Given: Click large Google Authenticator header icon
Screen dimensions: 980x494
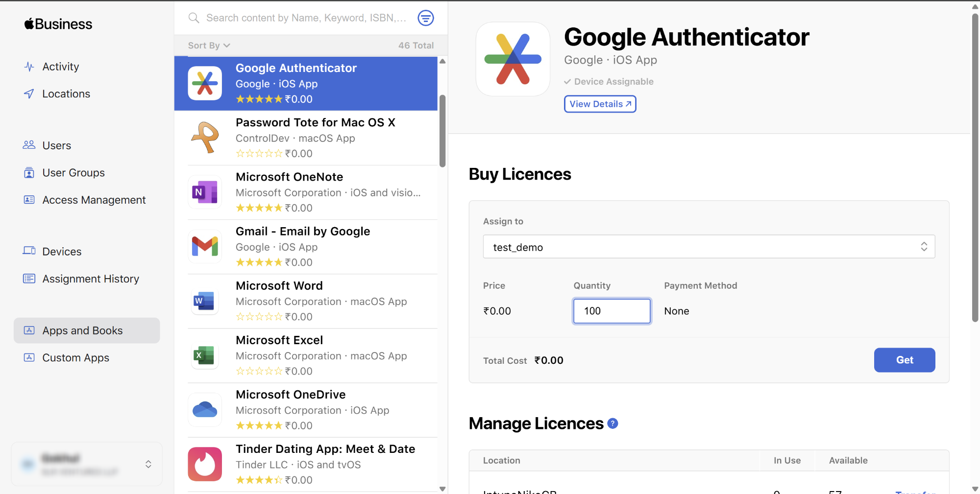Looking at the screenshot, I should pyautogui.click(x=513, y=59).
